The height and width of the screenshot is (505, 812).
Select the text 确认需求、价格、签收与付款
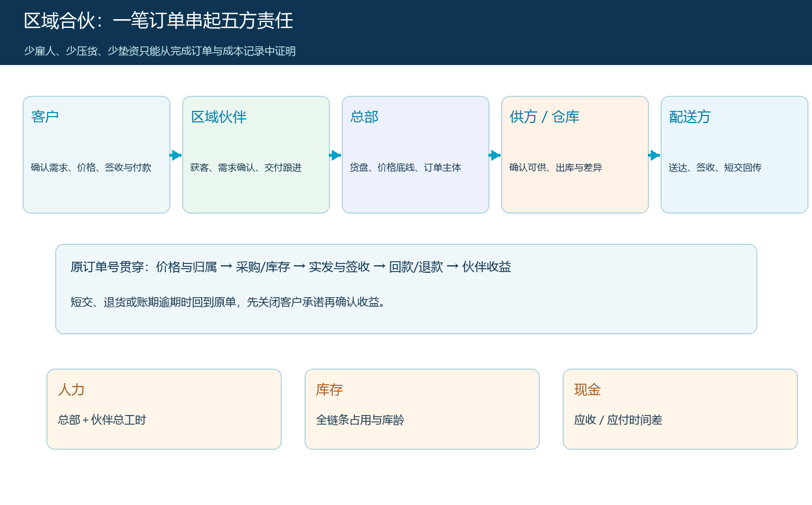(91, 167)
